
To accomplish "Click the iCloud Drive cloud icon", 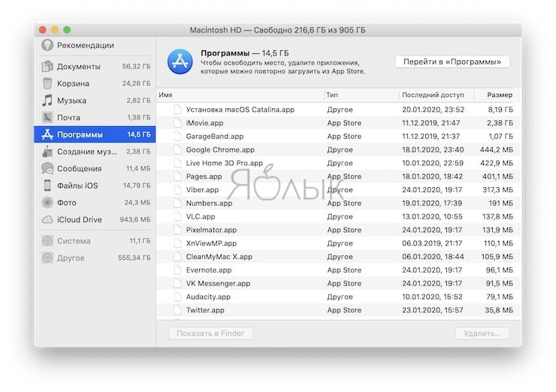I will pos(47,219).
